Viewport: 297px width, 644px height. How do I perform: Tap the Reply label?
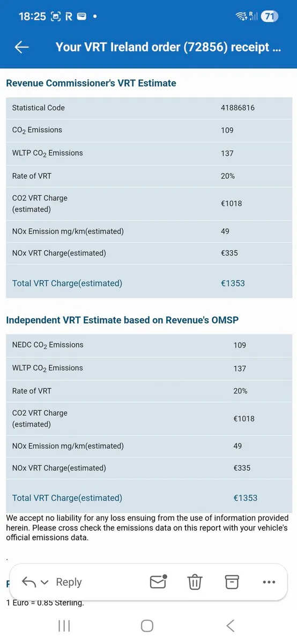[x=69, y=582]
